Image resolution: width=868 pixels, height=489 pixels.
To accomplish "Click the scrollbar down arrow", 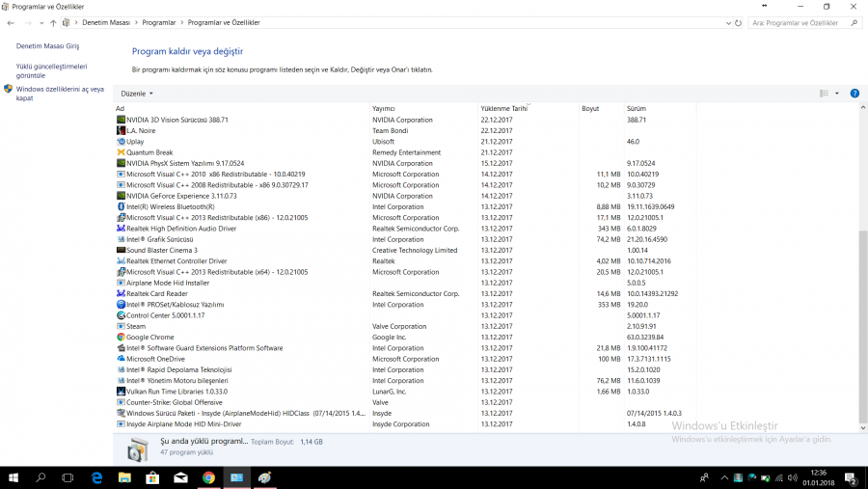I will pyautogui.click(x=863, y=428).
